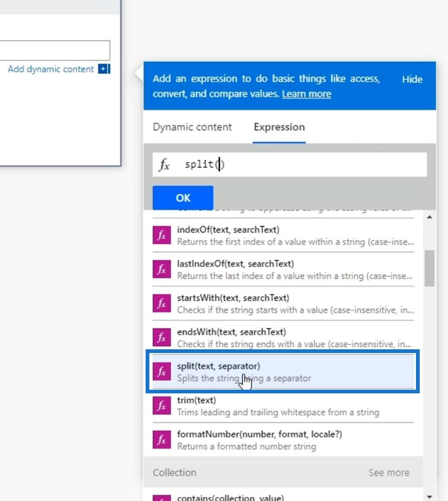Click the empty text field above Add dynamic content
Image resolution: width=448 pixels, height=501 pixels.
55,50
